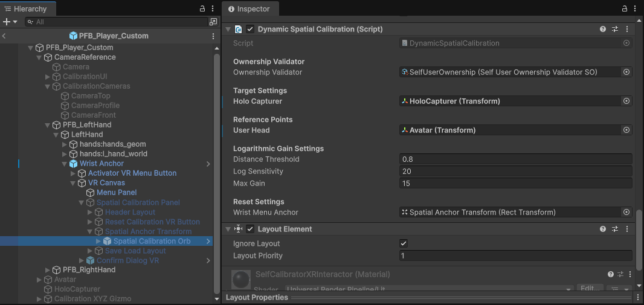
Task: Disable the Dynamic Spatial Calibration script
Action: (x=250, y=29)
